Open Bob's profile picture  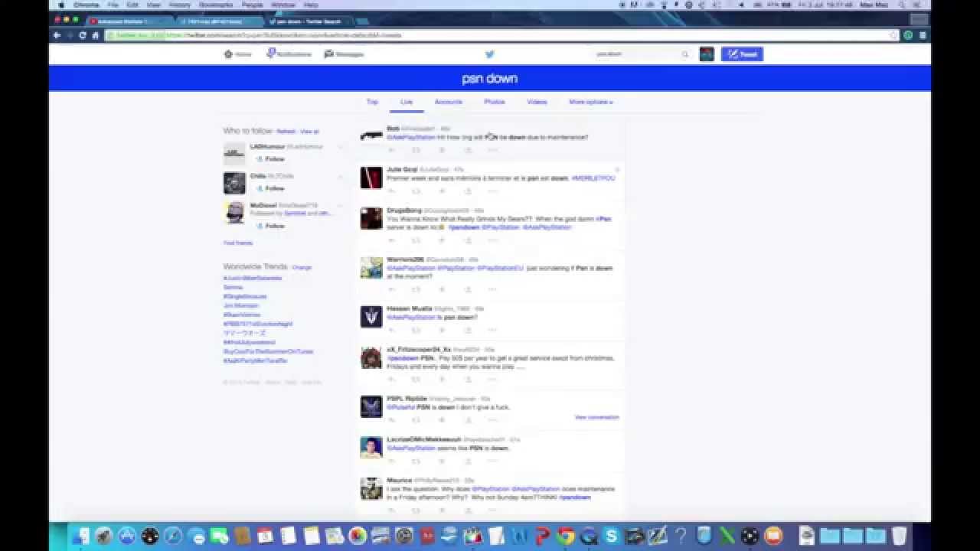tap(371, 136)
